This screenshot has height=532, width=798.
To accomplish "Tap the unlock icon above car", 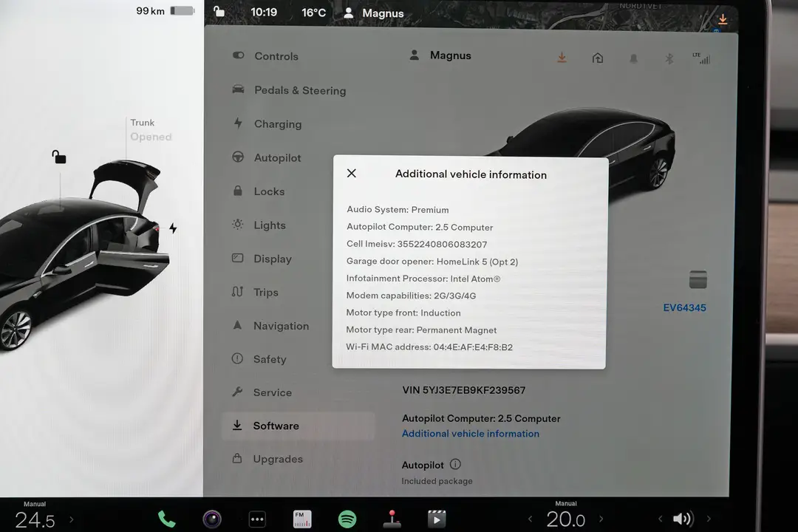I will pyautogui.click(x=59, y=157).
